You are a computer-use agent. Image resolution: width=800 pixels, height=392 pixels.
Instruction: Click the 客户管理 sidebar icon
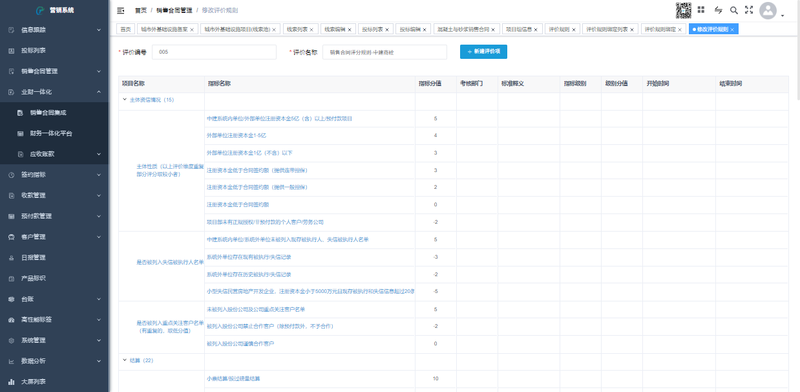11,237
